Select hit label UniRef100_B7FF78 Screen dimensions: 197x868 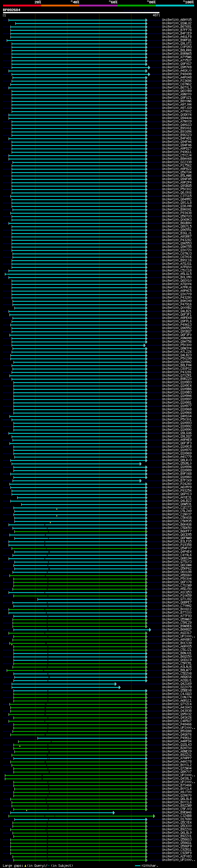point(177,30)
